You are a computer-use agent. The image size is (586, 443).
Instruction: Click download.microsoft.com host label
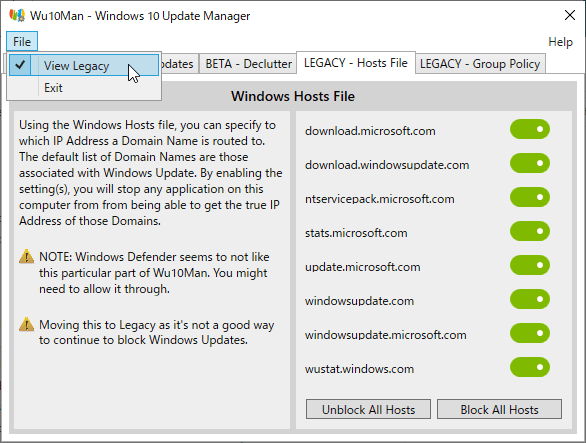pyautogui.click(x=370, y=131)
